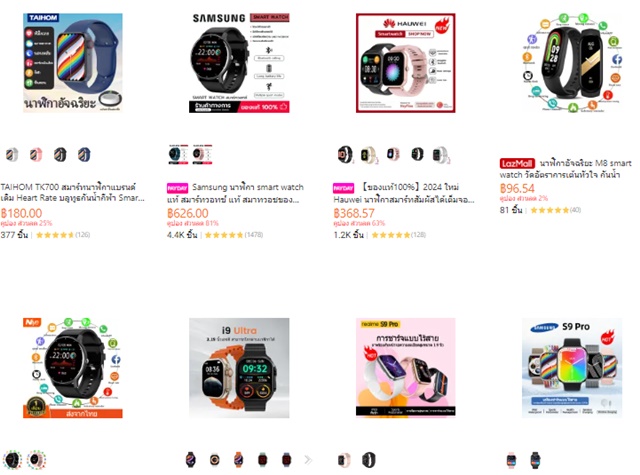Select the orange i9 Ultra variant swatch
The image size is (640, 475).
[x=239, y=460]
